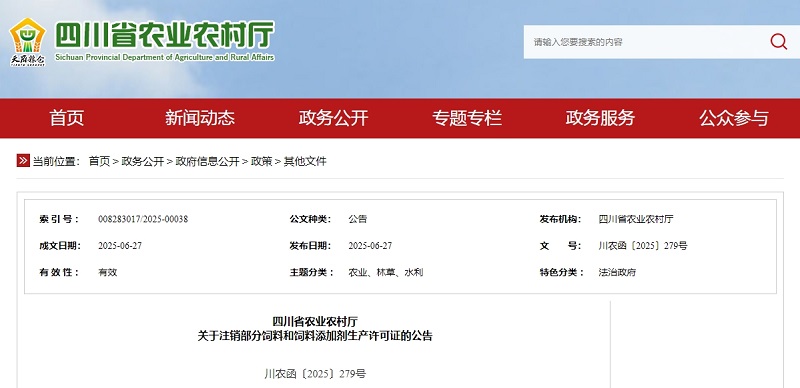Click the 当前位置 label

(56, 161)
